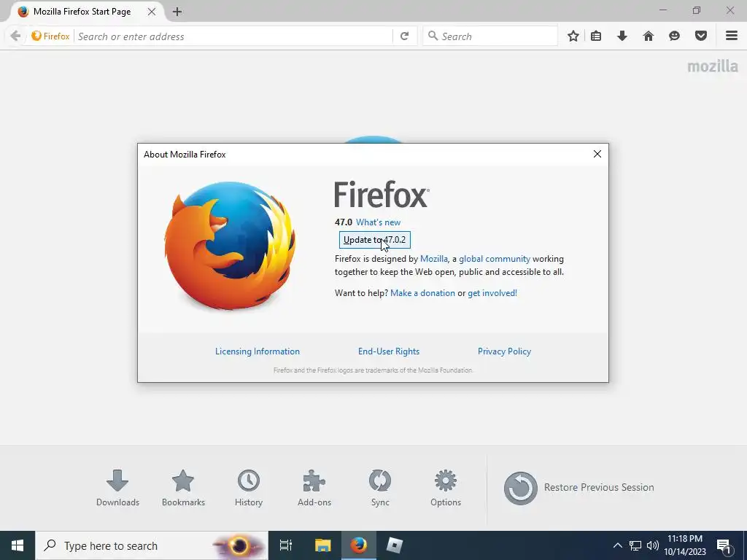Open the clock showing 11:18 PM
The height and width of the screenshot is (560, 747).
(x=685, y=545)
